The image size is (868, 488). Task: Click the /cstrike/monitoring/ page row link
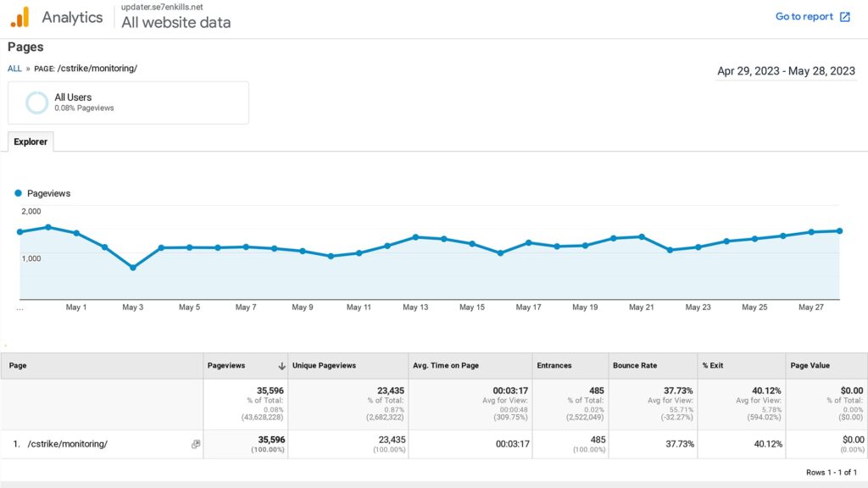click(68, 444)
